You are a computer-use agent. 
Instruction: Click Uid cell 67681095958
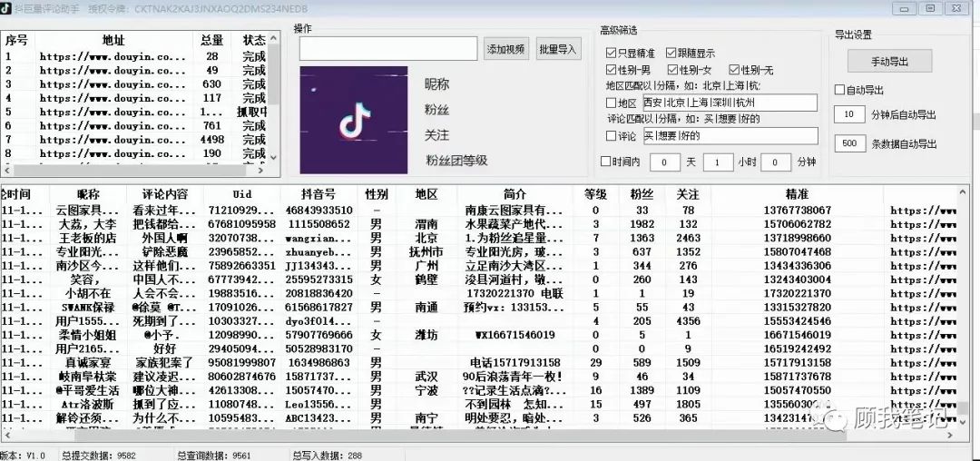242,224
